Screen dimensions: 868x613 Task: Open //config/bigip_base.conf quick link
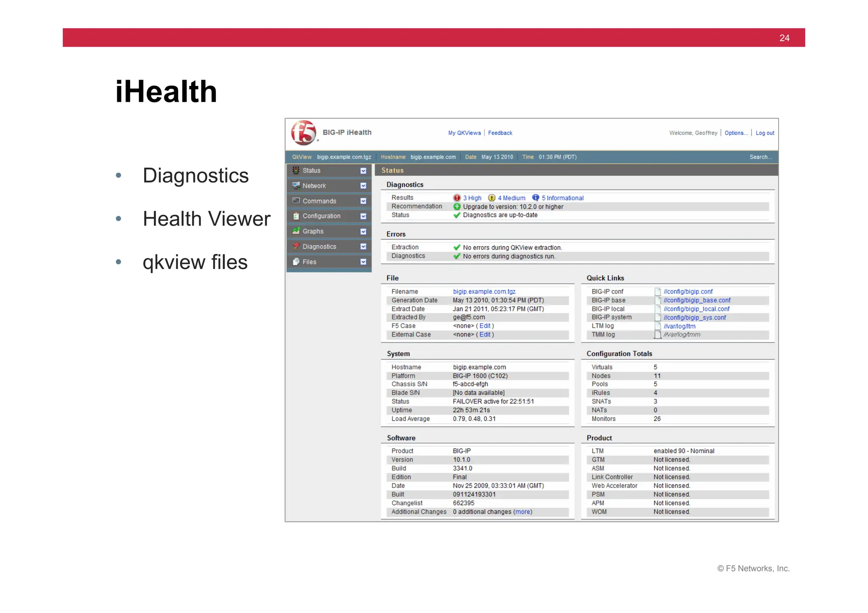pos(697,300)
